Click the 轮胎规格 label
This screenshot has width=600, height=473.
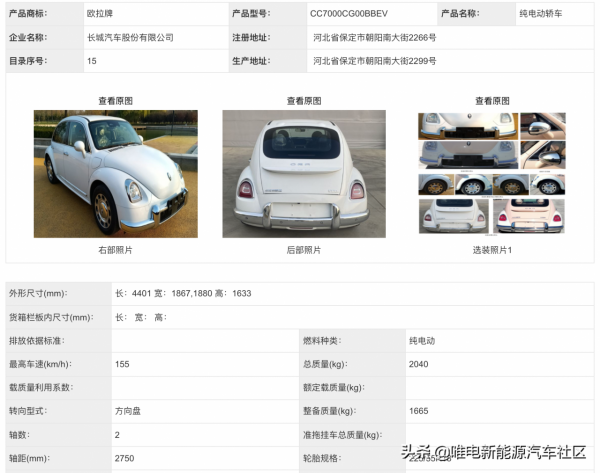(x=322, y=458)
